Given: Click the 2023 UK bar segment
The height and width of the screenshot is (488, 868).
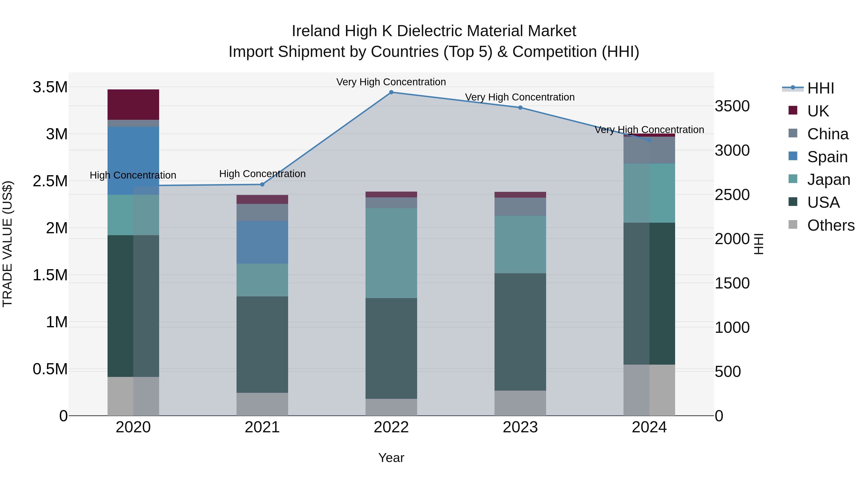Looking at the screenshot, I should 520,195.
